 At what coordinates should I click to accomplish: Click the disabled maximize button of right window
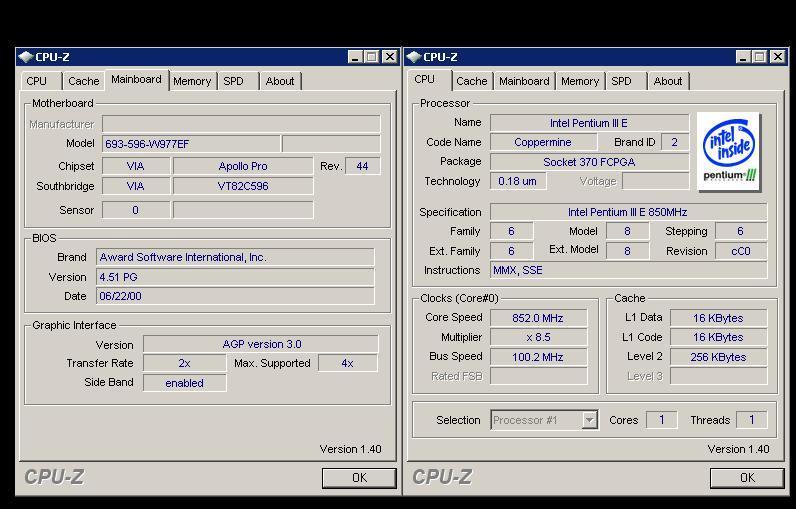coord(759,57)
